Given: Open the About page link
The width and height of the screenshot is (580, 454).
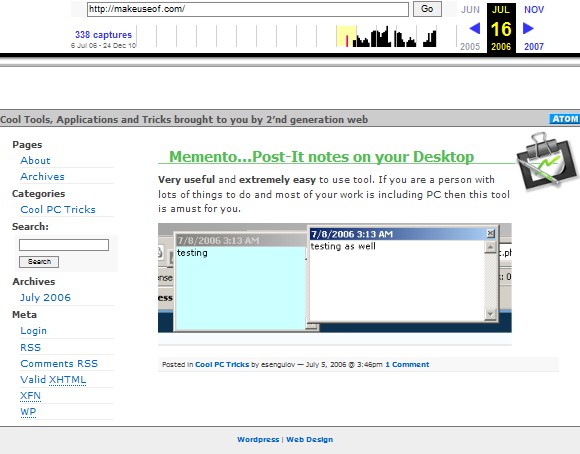Looking at the screenshot, I should pyautogui.click(x=35, y=161).
